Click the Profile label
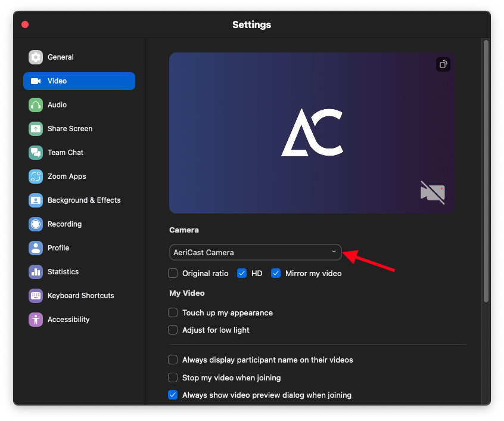This screenshot has height=421, width=504. click(58, 248)
